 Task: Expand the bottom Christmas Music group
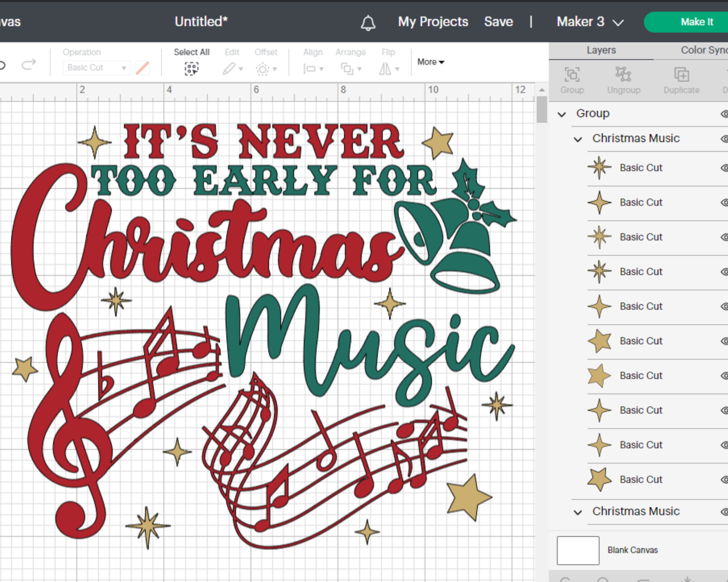click(x=578, y=512)
